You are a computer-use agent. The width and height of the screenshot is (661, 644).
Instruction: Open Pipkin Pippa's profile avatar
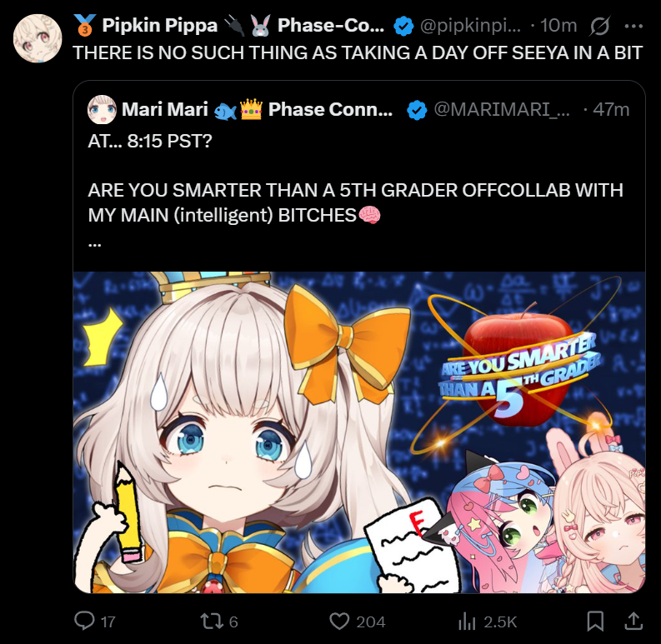(x=38, y=38)
